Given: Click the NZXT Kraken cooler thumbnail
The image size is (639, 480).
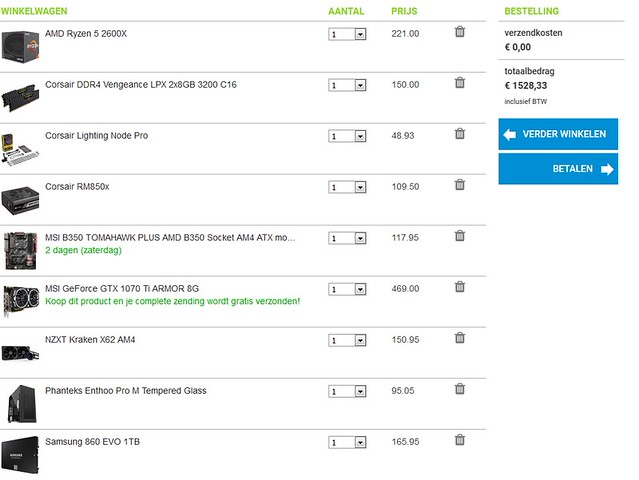Looking at the screenshot, I should click(x=20, y=353).
